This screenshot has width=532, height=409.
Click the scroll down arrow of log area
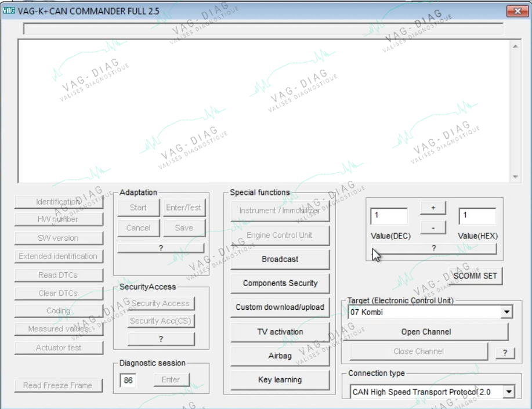[x=515, y=176]
